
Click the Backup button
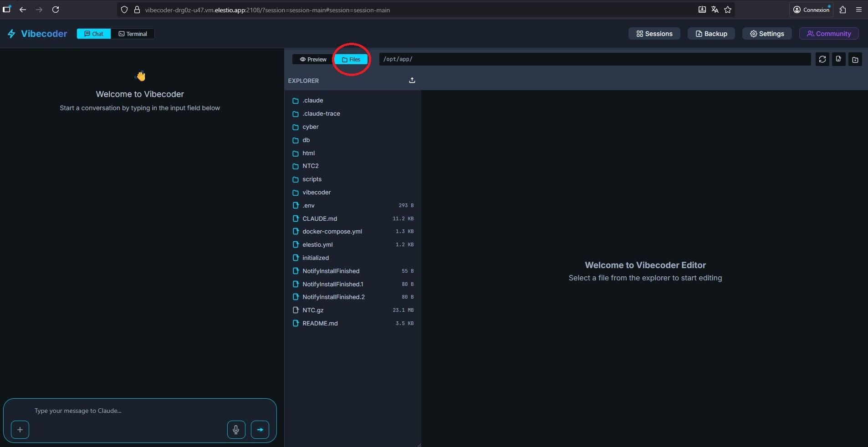711,34
